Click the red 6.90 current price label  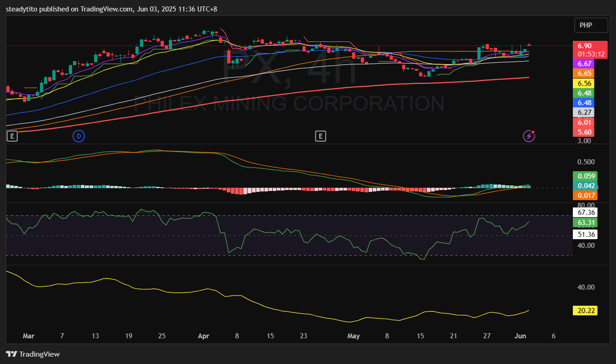click(x=584, y=46)
